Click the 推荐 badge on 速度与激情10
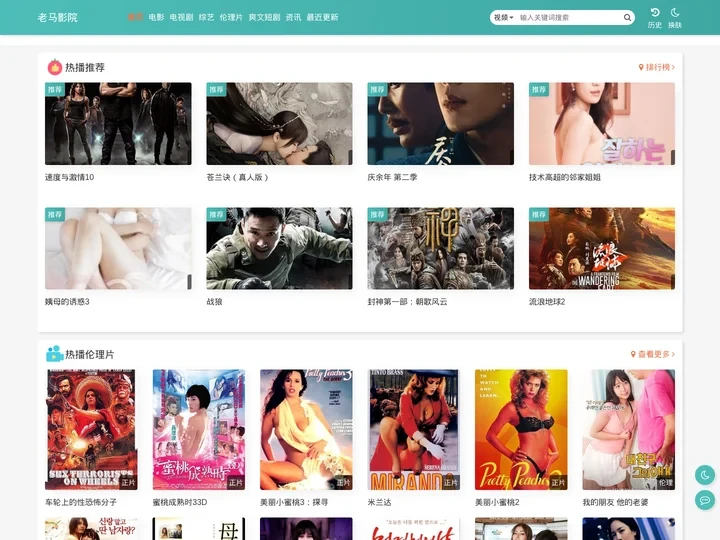 coord(55,90)
